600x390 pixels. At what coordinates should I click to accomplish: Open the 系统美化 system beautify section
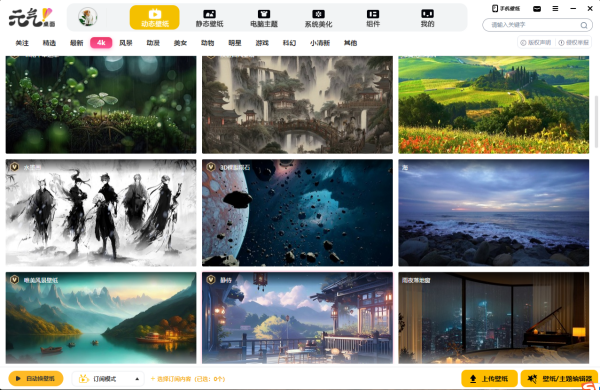(318, 18)
